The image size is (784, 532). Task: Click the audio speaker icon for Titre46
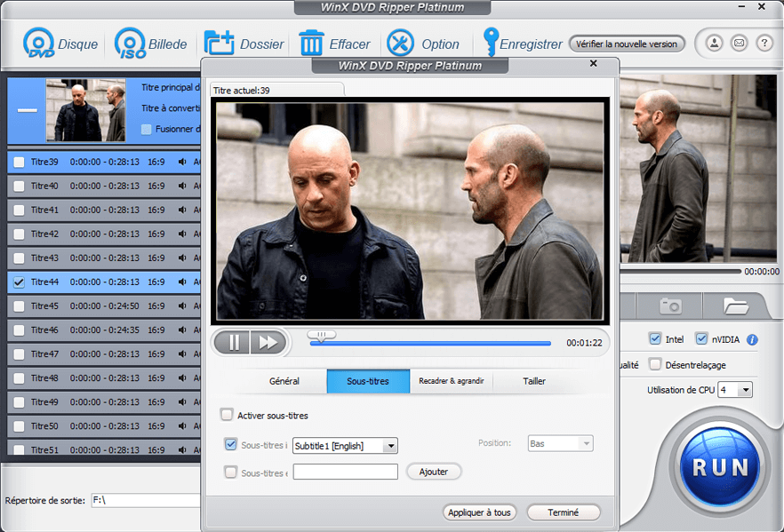point(182,330)
